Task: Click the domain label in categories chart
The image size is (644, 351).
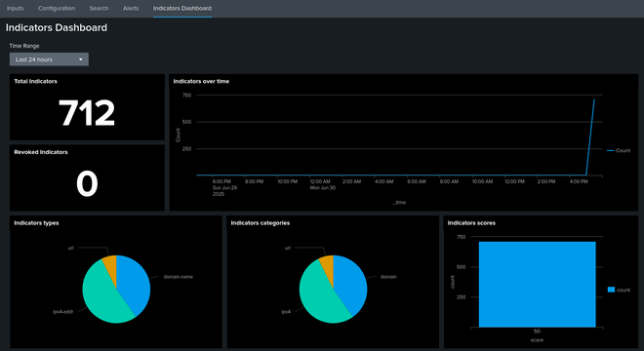Action: [x=388, y=277]
